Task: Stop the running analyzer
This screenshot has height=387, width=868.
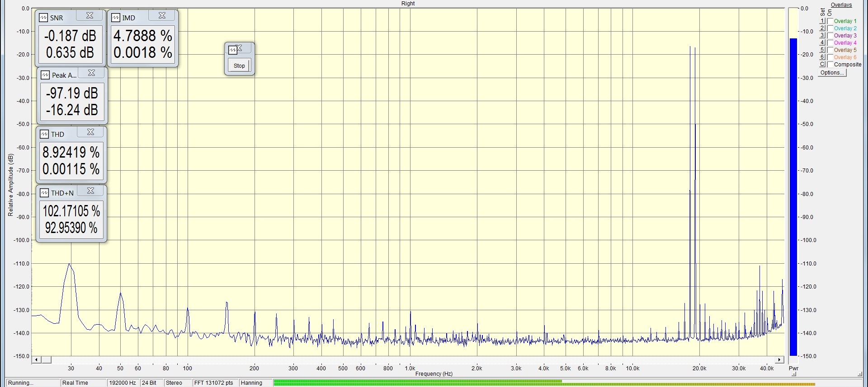Action: pyautogui.click(x=239, y=65)
